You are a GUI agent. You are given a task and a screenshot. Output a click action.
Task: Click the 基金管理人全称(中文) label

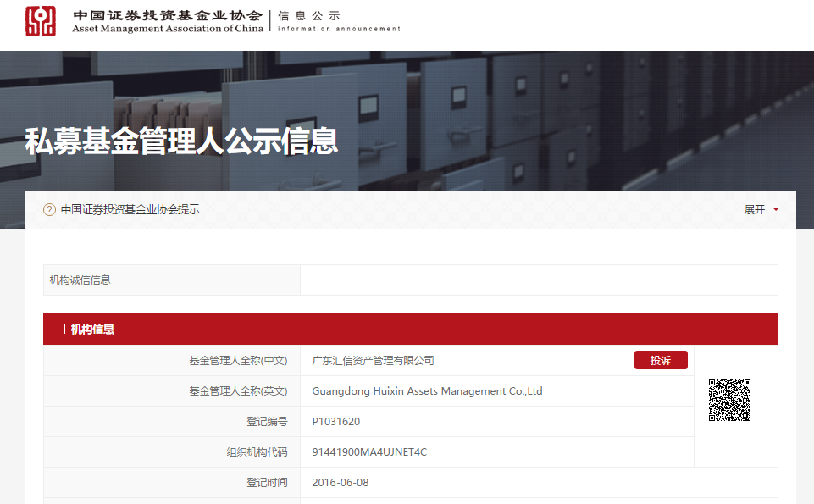[x=238, y=361]
